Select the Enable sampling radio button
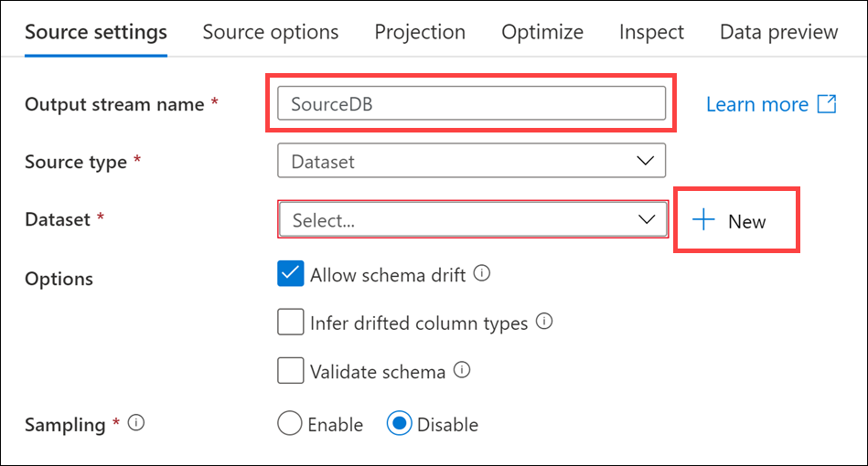The height and width of the screenshot is (466, 868). pyautogui.click(x=290, y=423)
